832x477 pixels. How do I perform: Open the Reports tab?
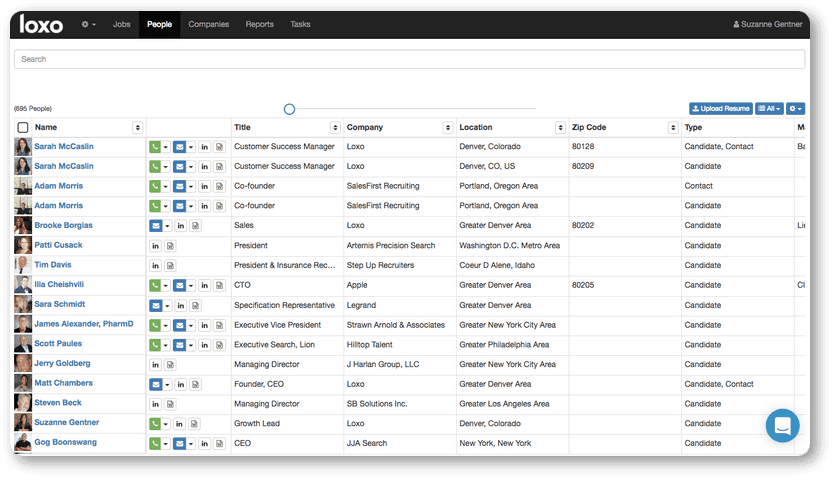click(259, 24)
